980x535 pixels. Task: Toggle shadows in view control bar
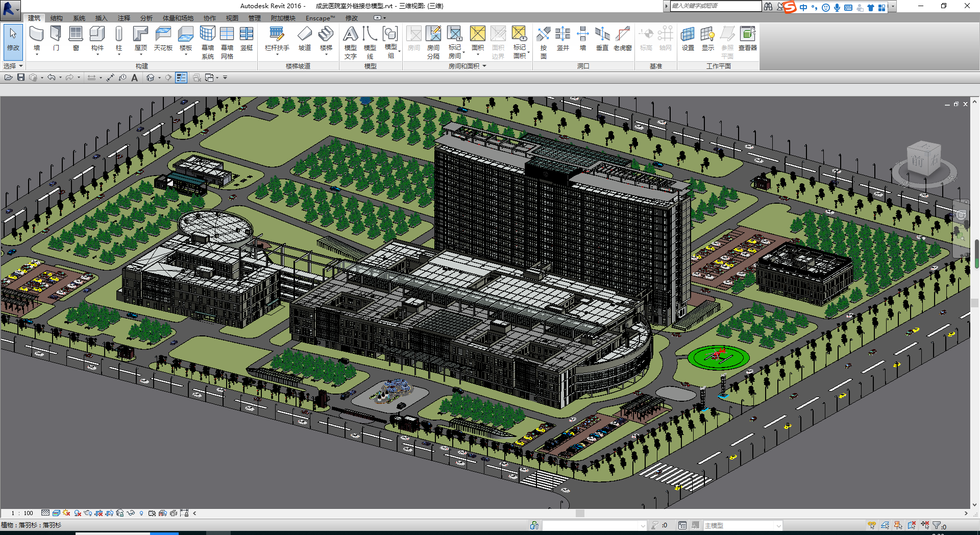click(x=78, y=513)
